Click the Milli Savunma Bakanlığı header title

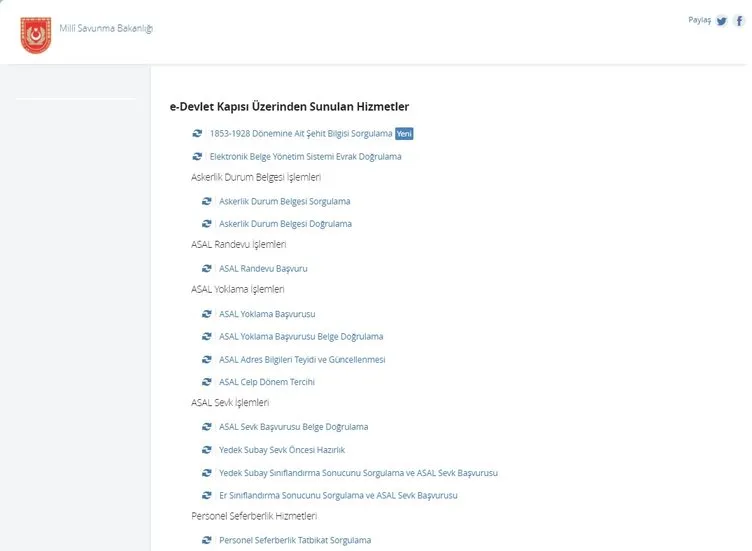106,27
